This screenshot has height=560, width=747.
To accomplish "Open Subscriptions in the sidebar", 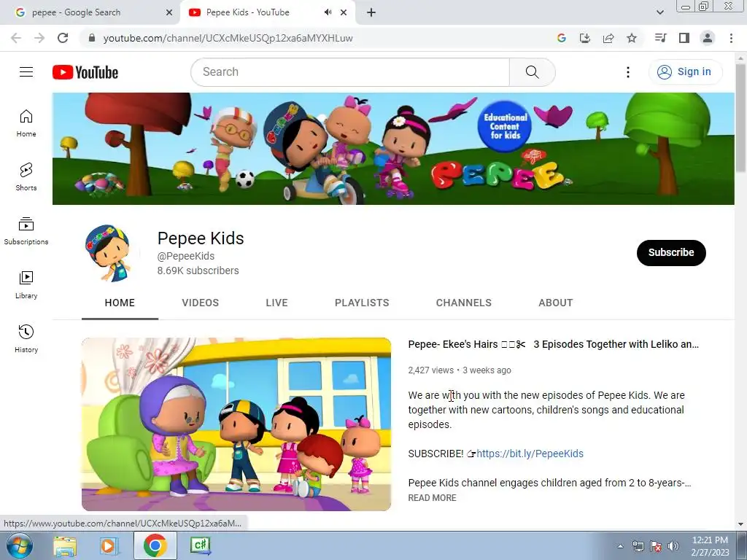I will [x=26, y=231].
